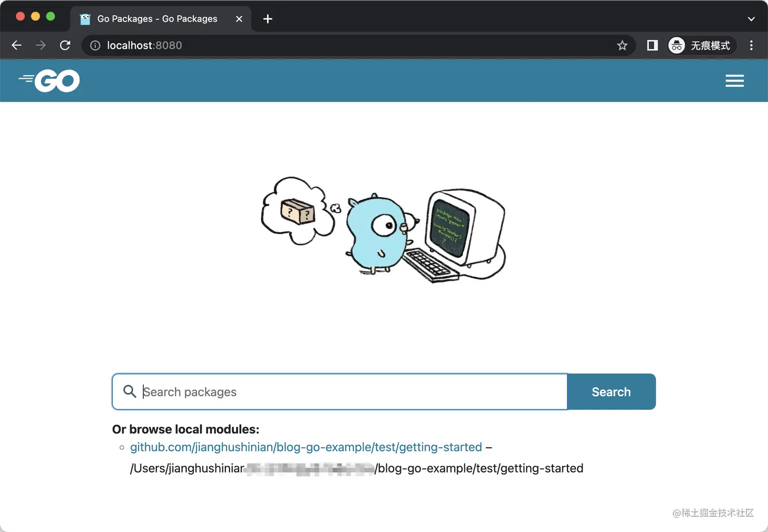Click the /Users/jianghushinian local path text
The width and height of the screenshot is (768, 532).
(357, 468)
